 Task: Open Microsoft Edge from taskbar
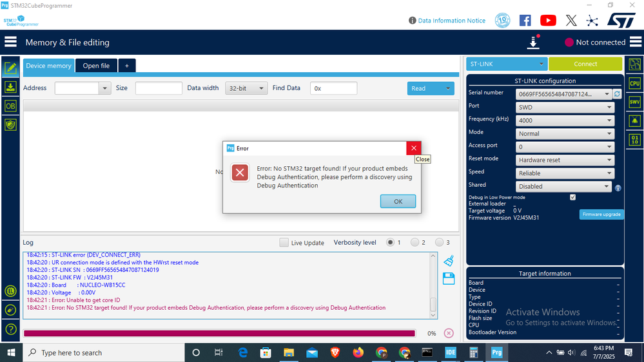pyautogui.click(x=243, y=352)
